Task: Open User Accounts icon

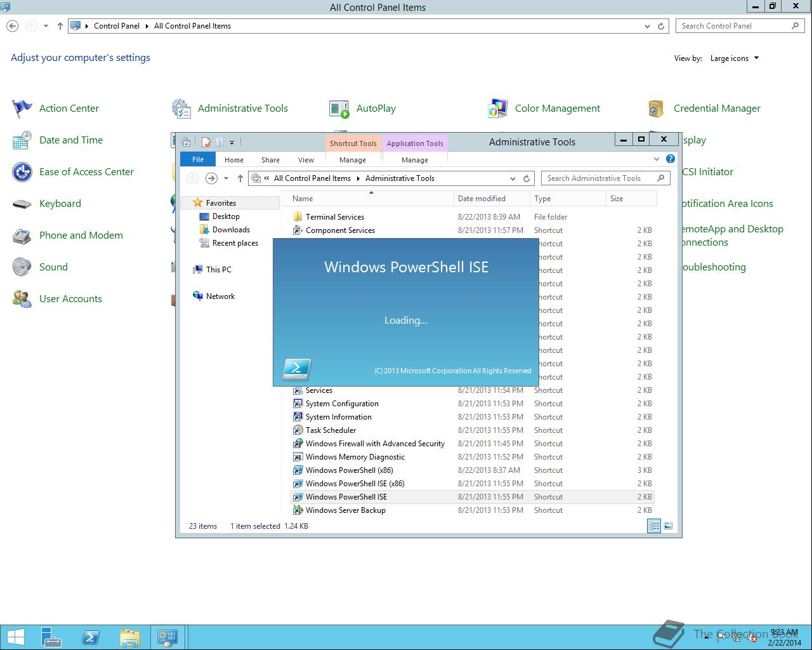Action: coord(22,299)
